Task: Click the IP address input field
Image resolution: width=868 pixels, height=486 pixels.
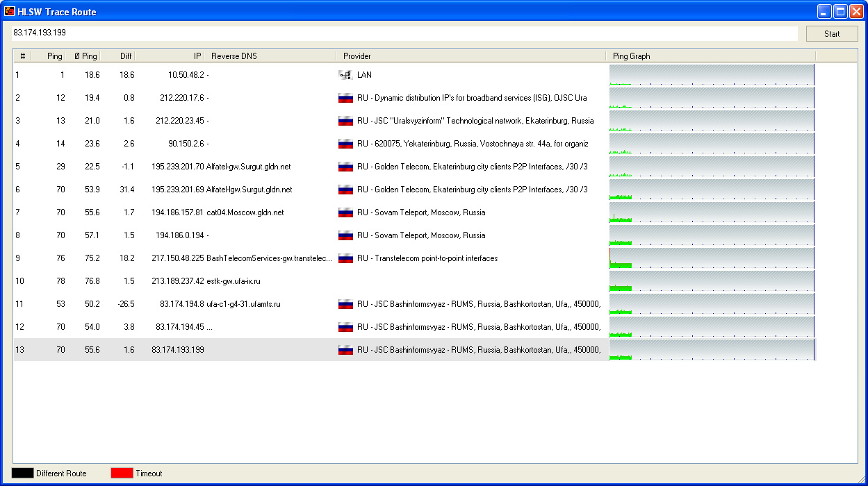Action: coord(404,33)
